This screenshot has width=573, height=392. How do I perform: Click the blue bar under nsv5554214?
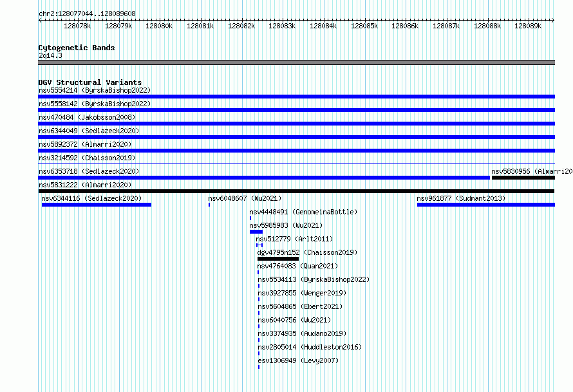296,97
